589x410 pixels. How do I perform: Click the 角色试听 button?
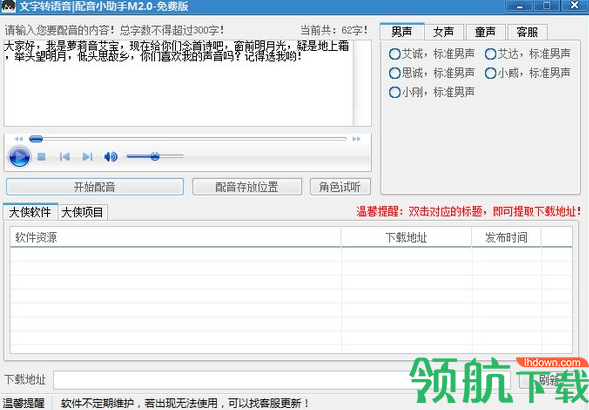(340, 187)
